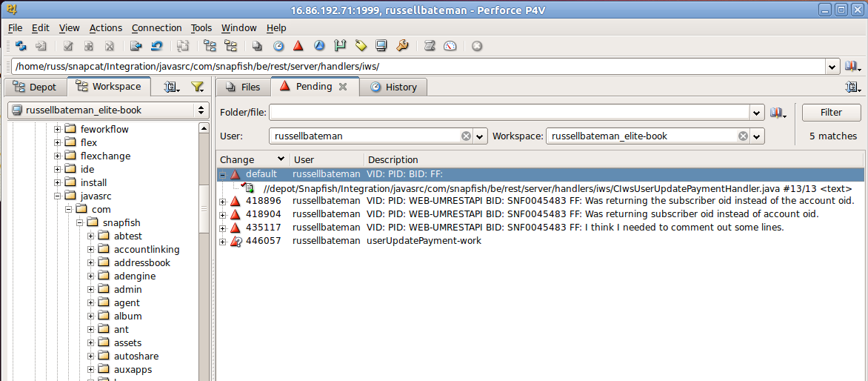Open bookmarks icon beside Folder/file field
Viewport: 868px width, 381px height.
(x=778, y=113)
